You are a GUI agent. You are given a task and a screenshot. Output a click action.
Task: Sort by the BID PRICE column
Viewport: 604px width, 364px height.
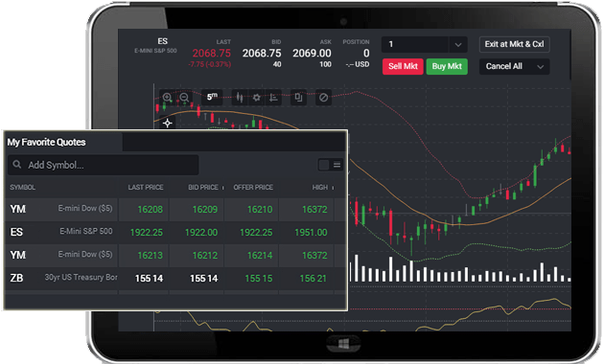[203, 188]
